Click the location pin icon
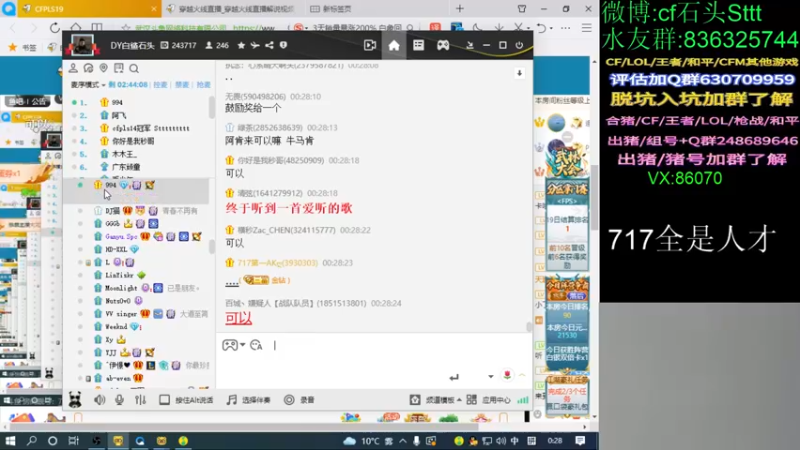 (x=104, y=68)
